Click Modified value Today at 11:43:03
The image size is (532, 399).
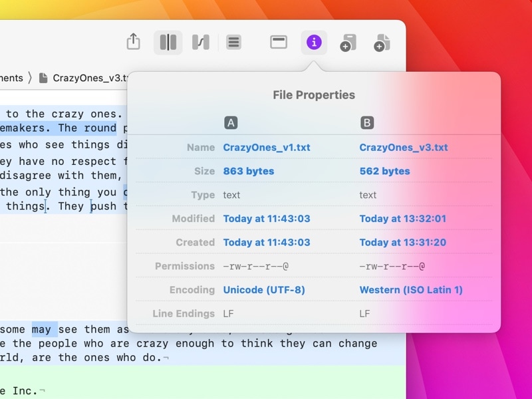(x=267, y=219)
